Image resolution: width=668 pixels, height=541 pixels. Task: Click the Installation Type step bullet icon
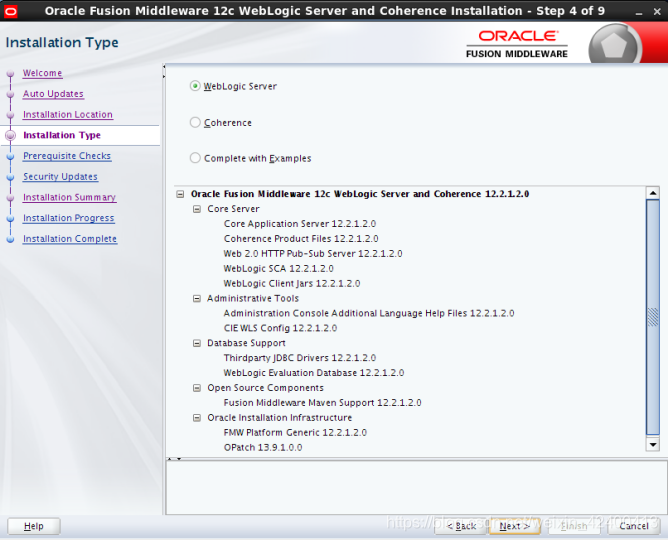(x=10, y=135)
